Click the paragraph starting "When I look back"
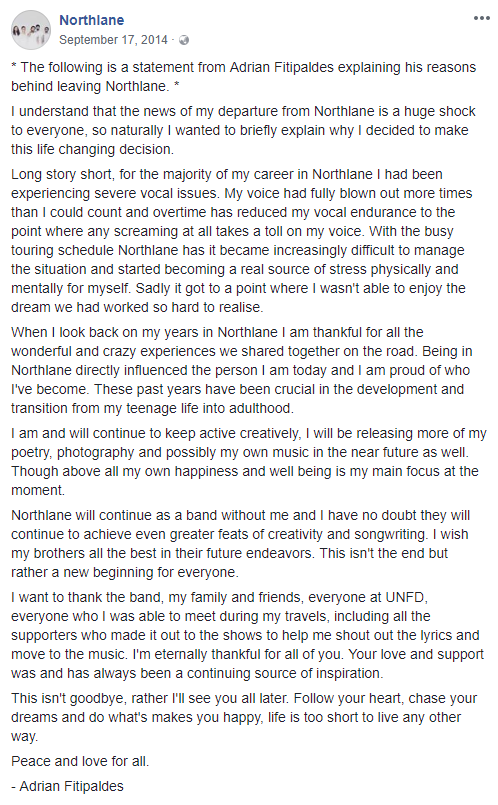The height and width of the screenshot is (805, 498). 242,370
